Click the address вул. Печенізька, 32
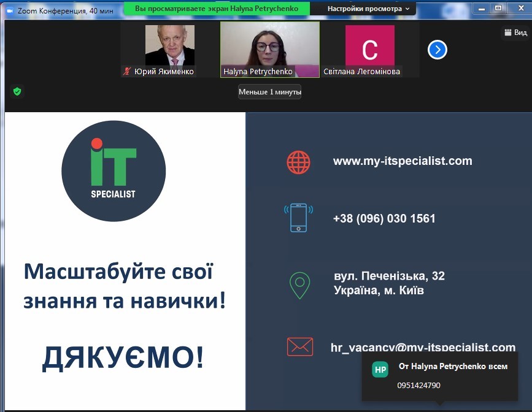Viewport: 532px width, 412px height. click(389, 276)
